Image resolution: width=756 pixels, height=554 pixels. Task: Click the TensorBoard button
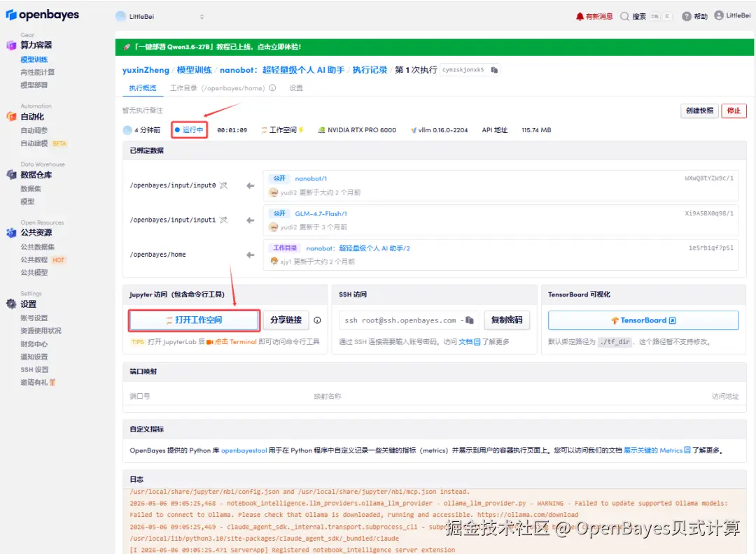point(643,320)
